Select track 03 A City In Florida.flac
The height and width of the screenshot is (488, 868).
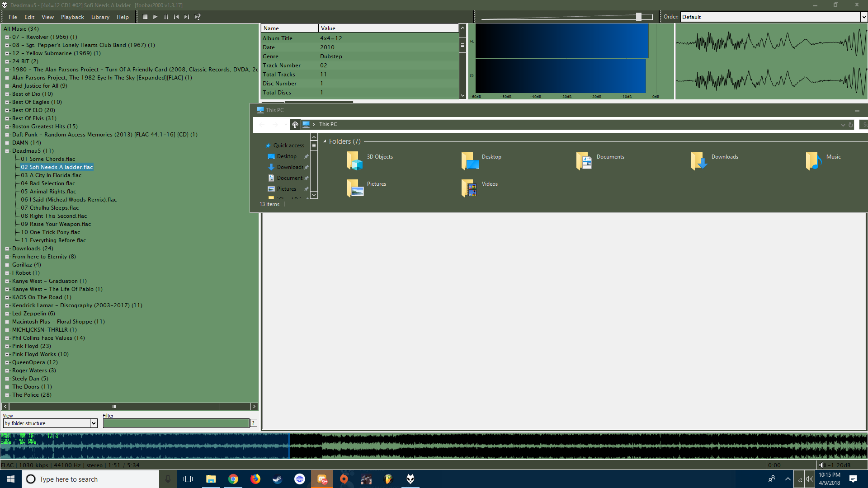point(51,175)
